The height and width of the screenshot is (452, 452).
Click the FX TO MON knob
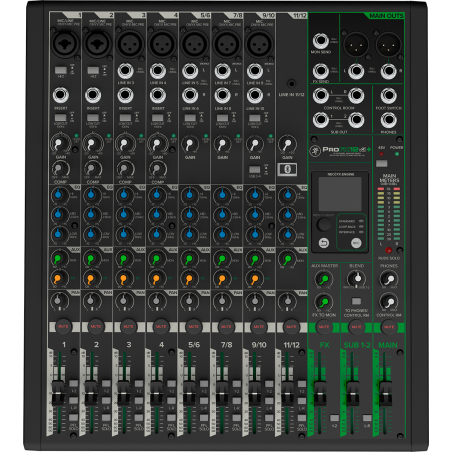tap(323, 302)
